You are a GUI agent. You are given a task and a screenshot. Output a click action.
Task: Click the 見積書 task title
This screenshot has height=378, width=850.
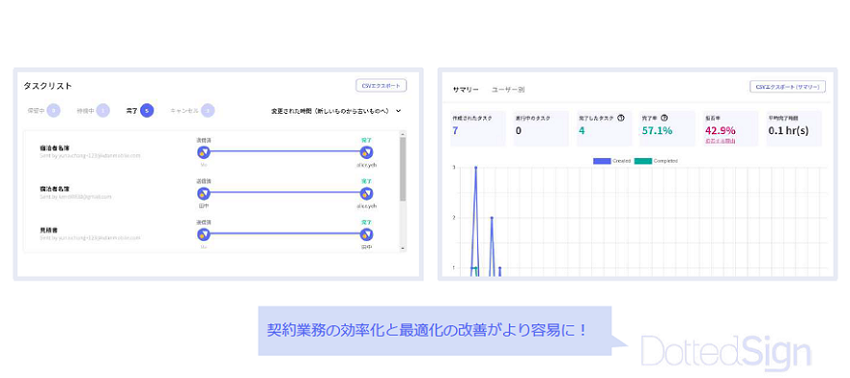[48, 230]
